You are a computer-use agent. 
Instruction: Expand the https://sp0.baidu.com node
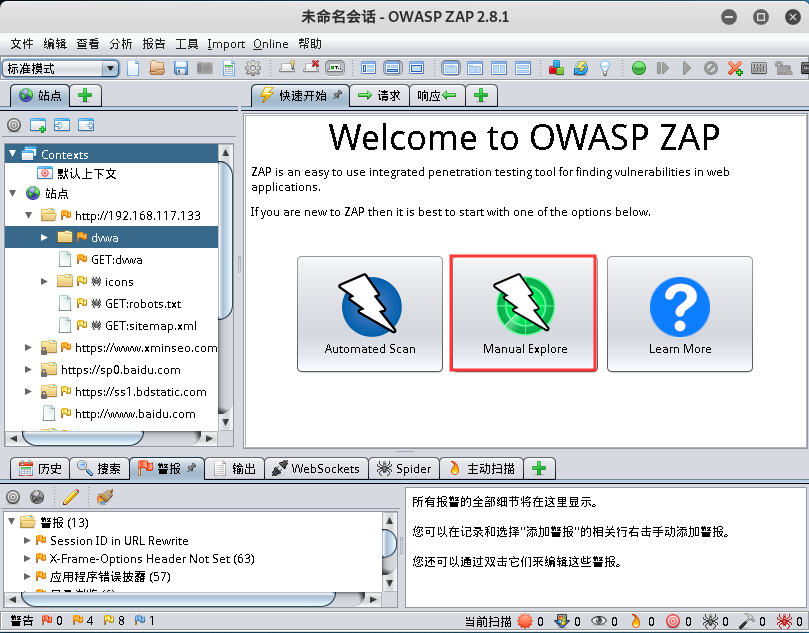pos(28,370)
